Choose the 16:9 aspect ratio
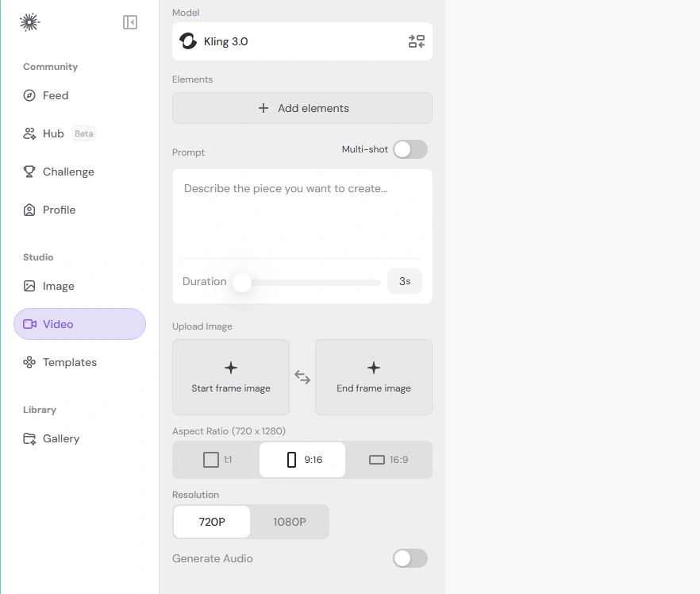Screen dimensions: 700x594 (388, 460)
